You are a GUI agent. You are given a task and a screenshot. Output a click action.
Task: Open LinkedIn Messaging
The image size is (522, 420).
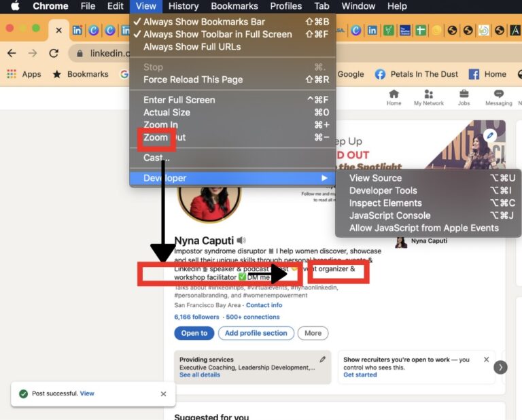pos(499,98)
